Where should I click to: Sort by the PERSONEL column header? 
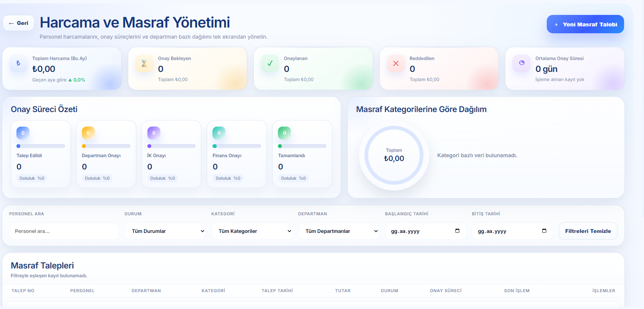coord(82,291)
